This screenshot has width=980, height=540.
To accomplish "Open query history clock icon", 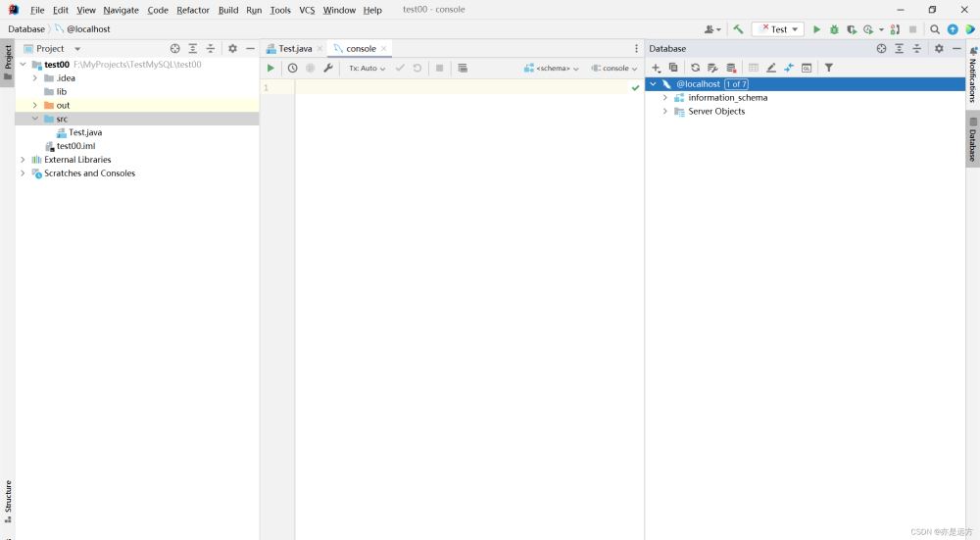I will [x=292, y=69].
